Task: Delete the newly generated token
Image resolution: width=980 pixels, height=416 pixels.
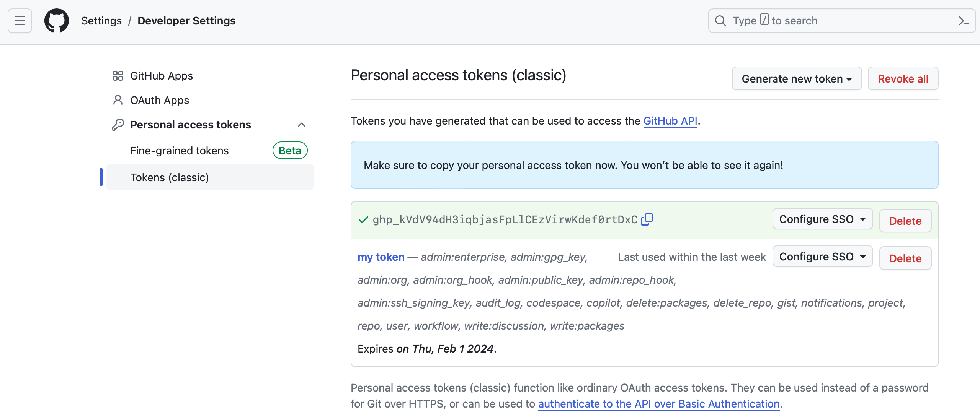Action: 905,221
